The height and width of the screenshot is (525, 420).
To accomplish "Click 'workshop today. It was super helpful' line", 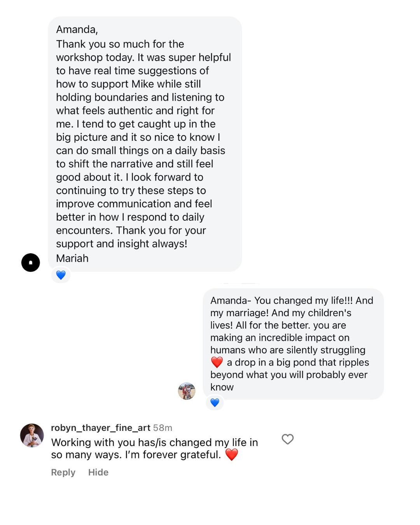I will coord(143,57).
